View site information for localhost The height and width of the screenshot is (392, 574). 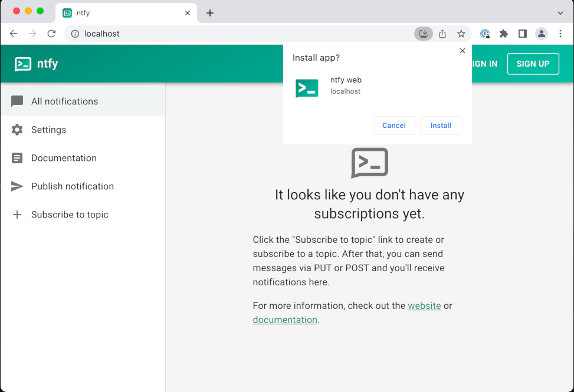tap(75, 34)
